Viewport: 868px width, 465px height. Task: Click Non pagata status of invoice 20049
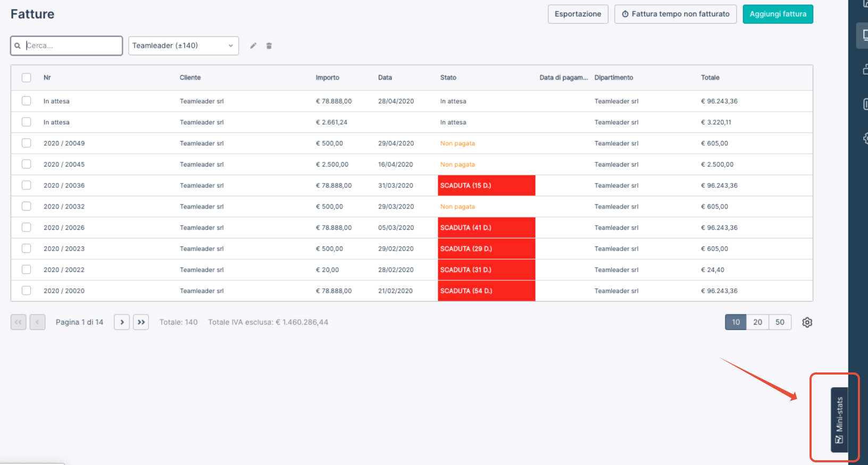point(457,144)
